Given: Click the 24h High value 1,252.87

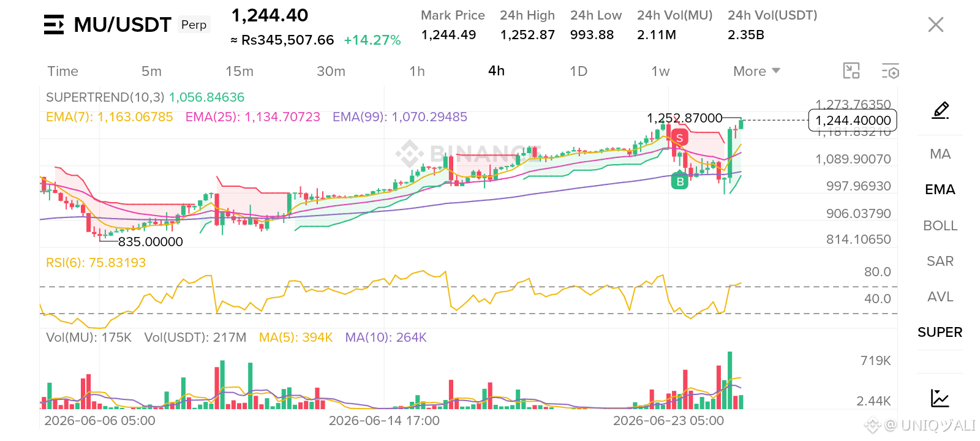Looking at the screenshot, I should point(527,35).
